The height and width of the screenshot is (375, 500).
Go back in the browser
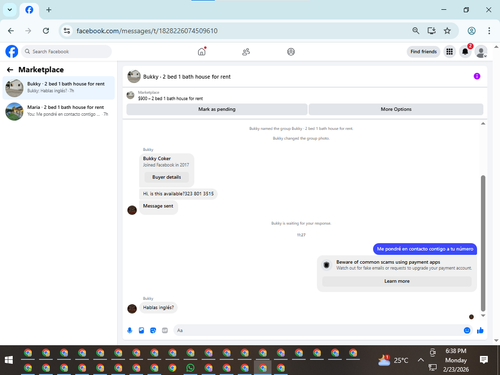click(11, 31)
